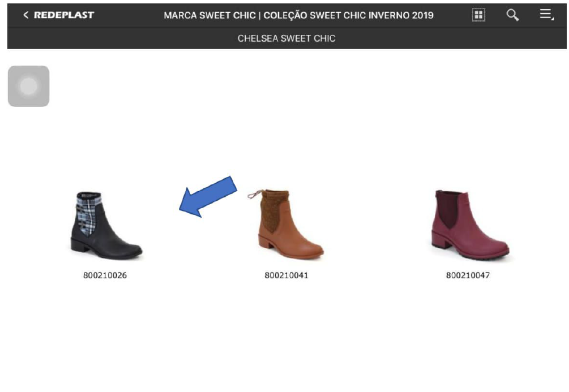Click the blue arrow annotation
Screen dimensions: 569x392
pyautogui.click(x=208, y=196)
